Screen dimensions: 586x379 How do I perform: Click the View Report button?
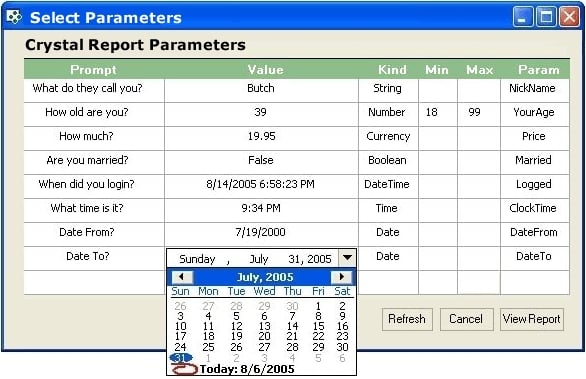coord(532,319)
